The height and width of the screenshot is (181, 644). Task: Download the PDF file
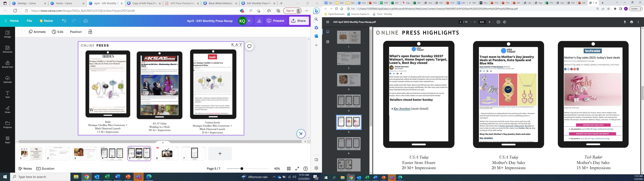625,22
